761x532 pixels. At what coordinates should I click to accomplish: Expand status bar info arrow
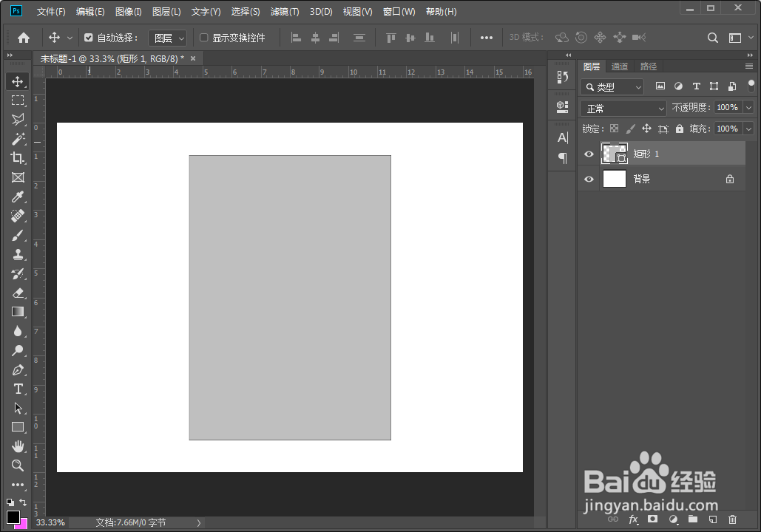point(198,522)
